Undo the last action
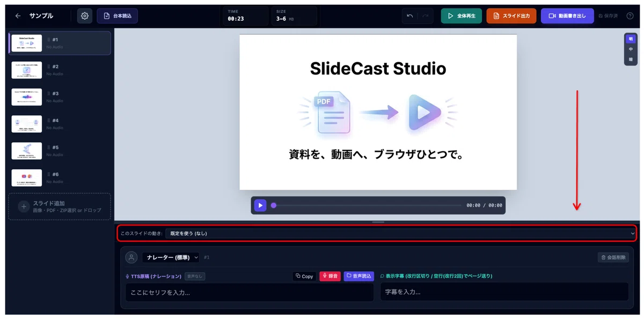The width and height of the screenshot is (644, 319). pos(410,16)
